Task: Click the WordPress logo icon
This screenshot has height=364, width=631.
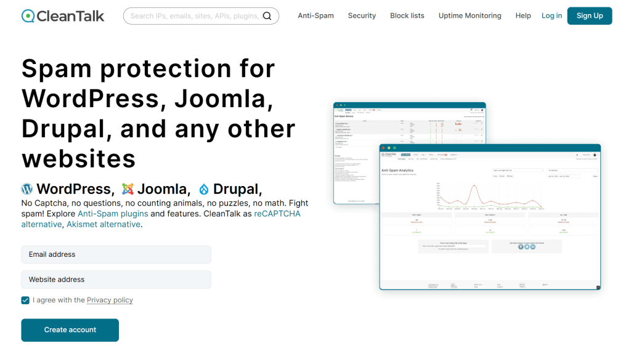Action: [x=27, y=189]
